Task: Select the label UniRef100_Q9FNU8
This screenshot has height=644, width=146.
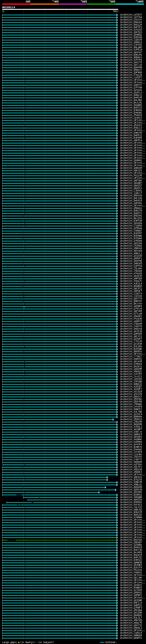Action: point(131,72)
